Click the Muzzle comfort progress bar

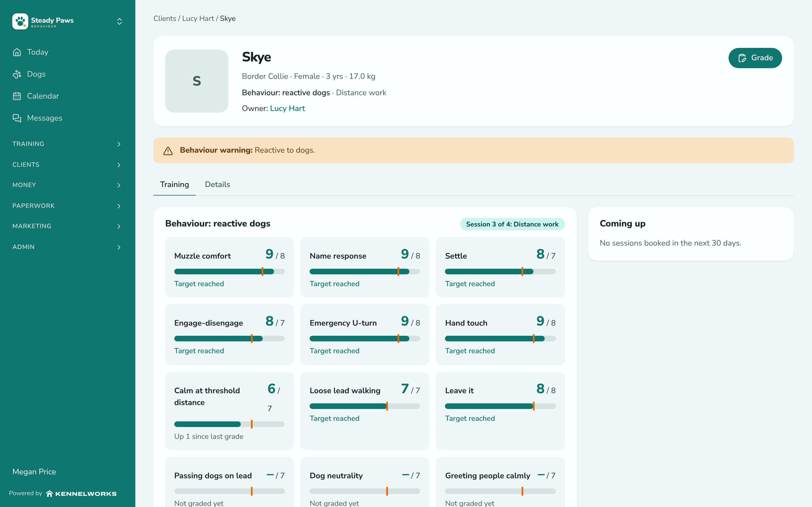pyautogui.click(x=230, y=272)
